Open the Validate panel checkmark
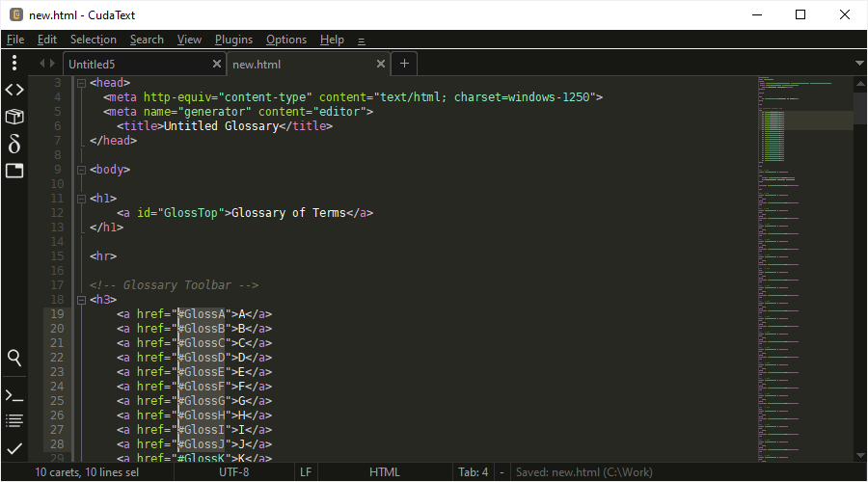This screenshot has width=868, height=482. [14, 448]
